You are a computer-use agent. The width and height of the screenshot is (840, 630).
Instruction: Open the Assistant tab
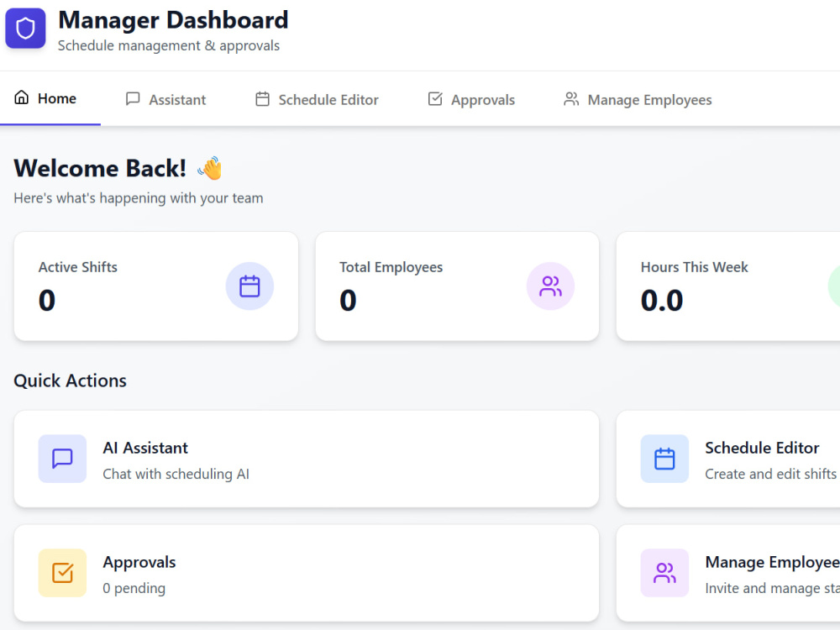[165, 100]
